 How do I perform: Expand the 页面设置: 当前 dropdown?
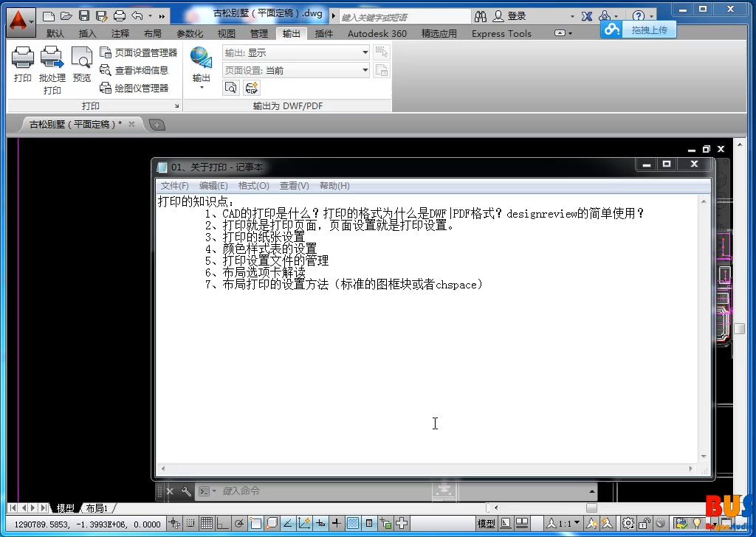pos(365,70)
